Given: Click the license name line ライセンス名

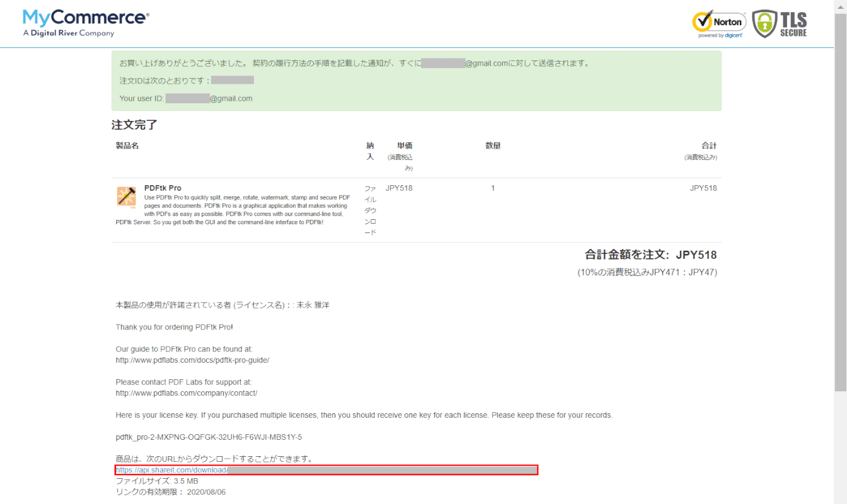Looking at the screenshot, I should [222, 305].
